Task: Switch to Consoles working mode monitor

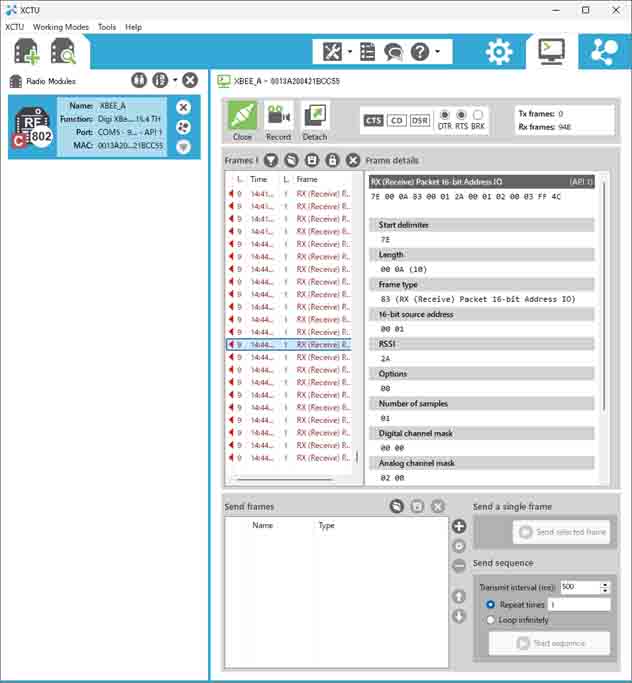Action: pos(551,51)
